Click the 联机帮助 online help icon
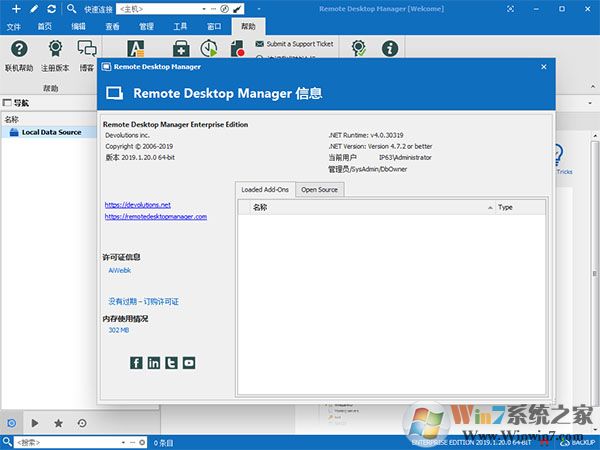The image size is (600, 450). pyautogui.click(x=18, y=48)
